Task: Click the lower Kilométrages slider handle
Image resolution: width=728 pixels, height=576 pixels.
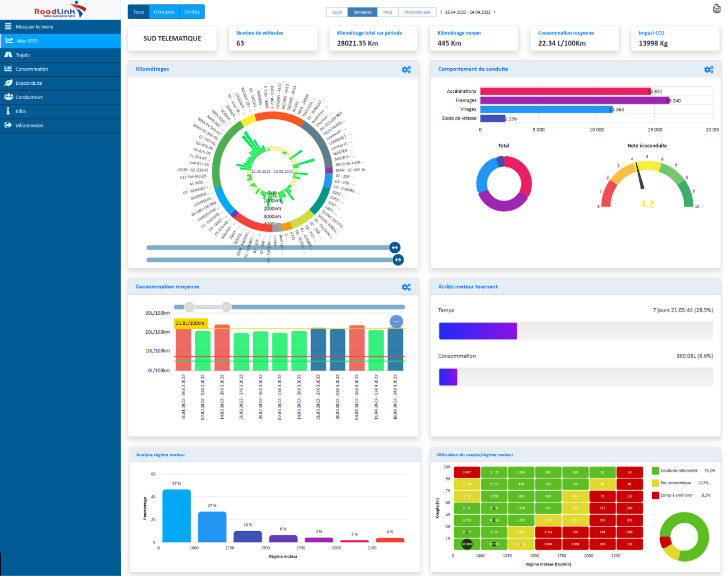Action: pos(398,260)
